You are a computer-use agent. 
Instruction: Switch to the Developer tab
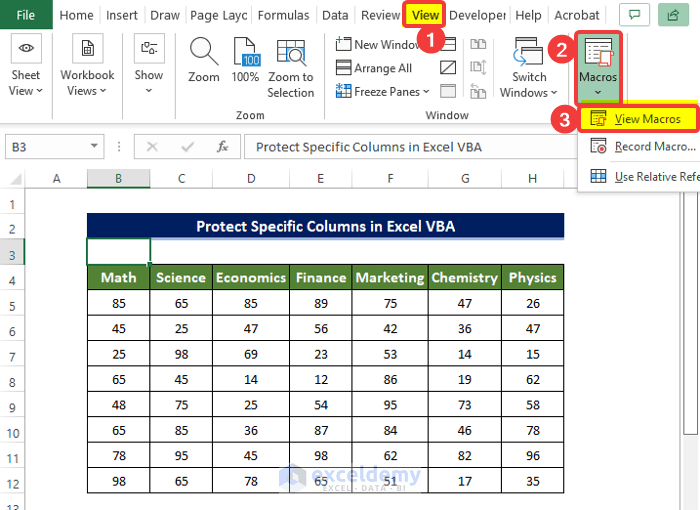478,15
